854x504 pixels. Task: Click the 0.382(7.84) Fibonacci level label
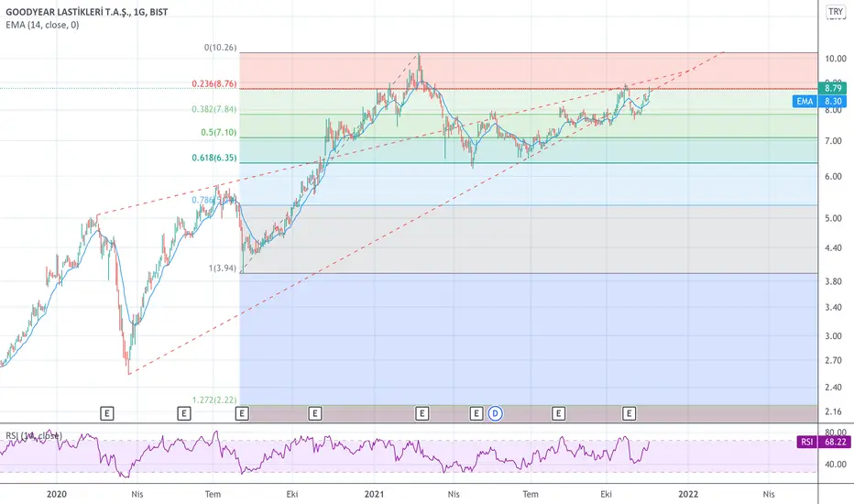coord(214,109)
